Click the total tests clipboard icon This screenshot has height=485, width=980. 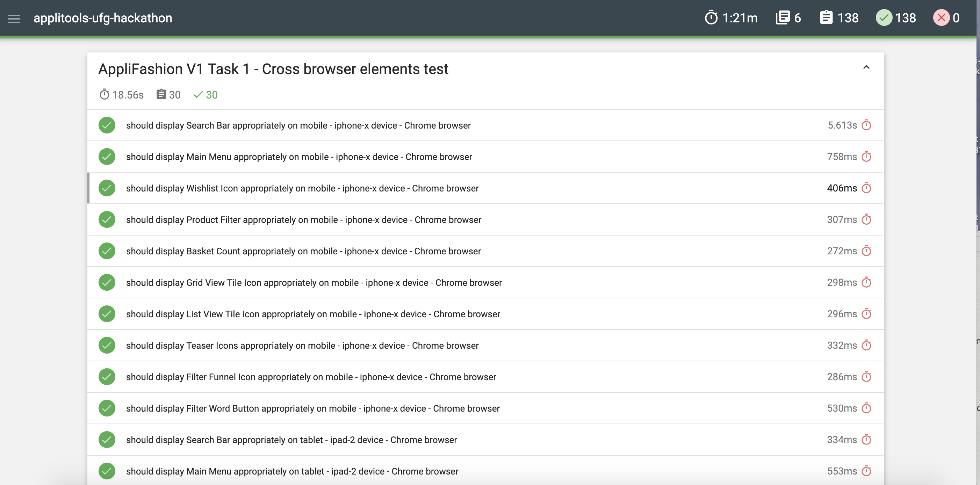point(826,18)
